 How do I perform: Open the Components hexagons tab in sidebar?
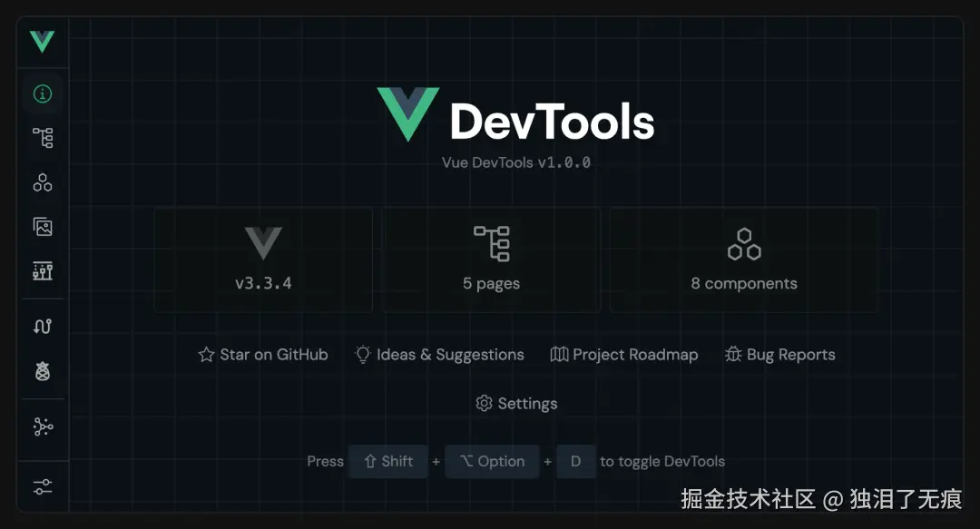coord(43,182)
